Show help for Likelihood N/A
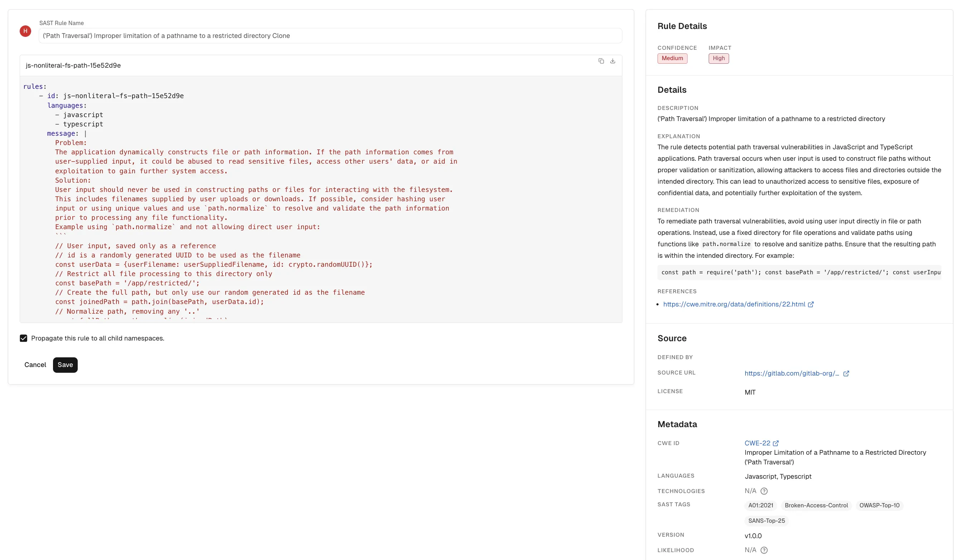This screenshot has width=954, height=560. (764, 550)
